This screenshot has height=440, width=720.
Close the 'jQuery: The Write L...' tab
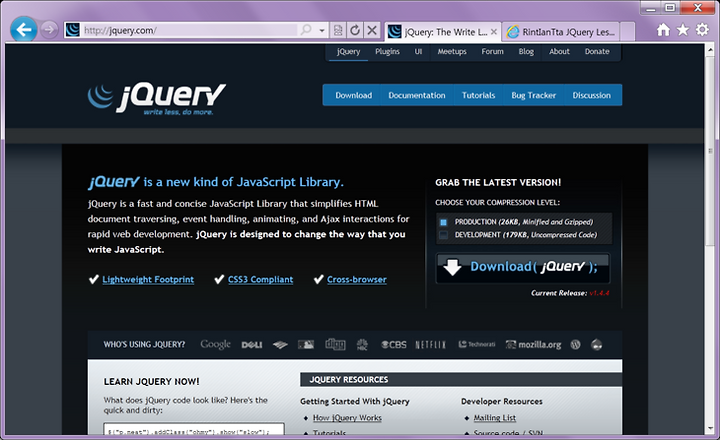(494, 32)
